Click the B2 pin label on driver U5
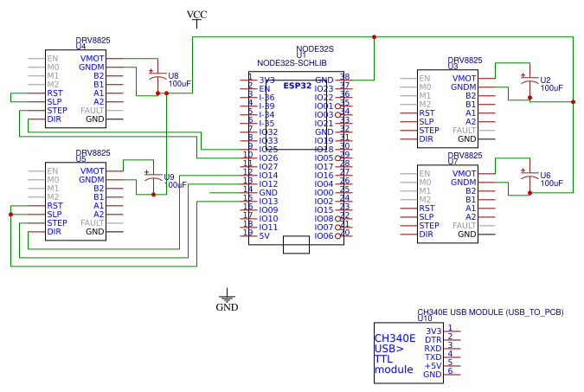This screenshot has height=392, width=584. 99,188
